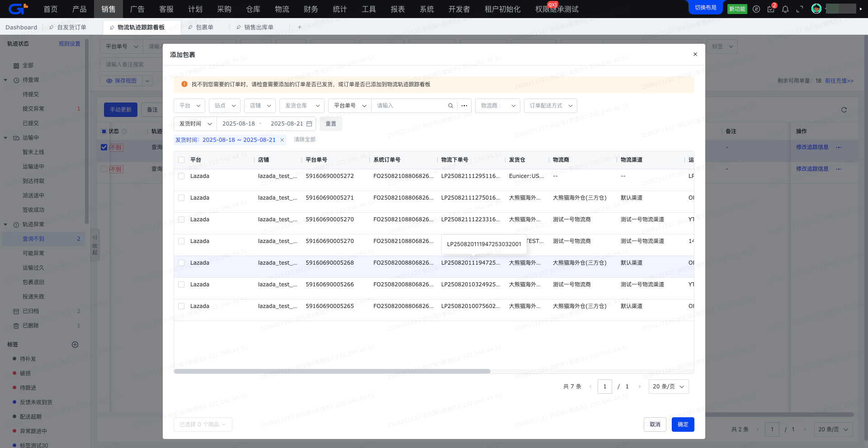Open the message icon with badge 2

tap(771, 9)
